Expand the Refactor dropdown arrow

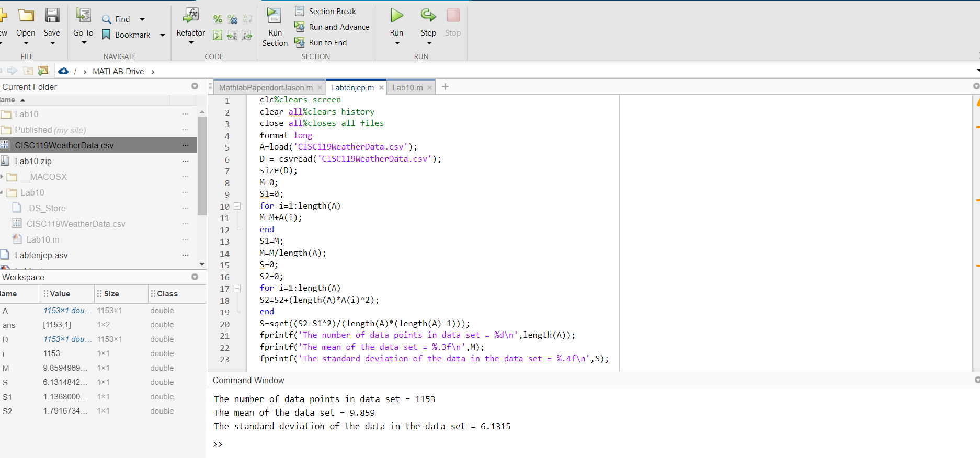(191, 43)
